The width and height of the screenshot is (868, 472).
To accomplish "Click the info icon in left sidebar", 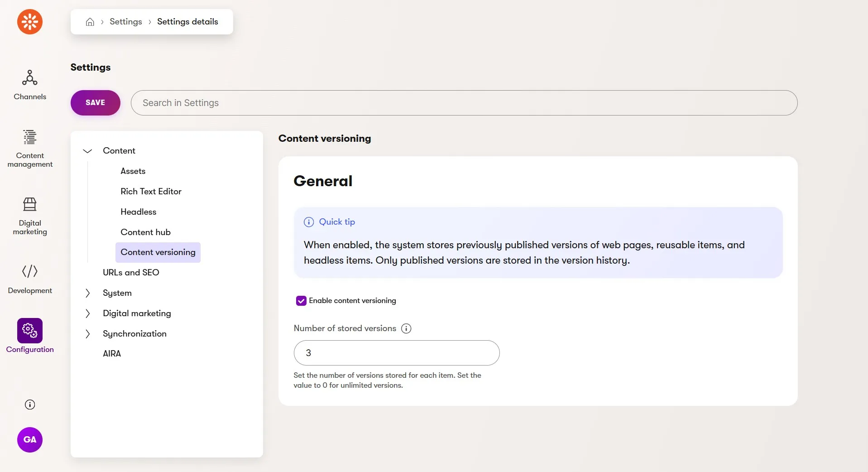I will [30, 405].
